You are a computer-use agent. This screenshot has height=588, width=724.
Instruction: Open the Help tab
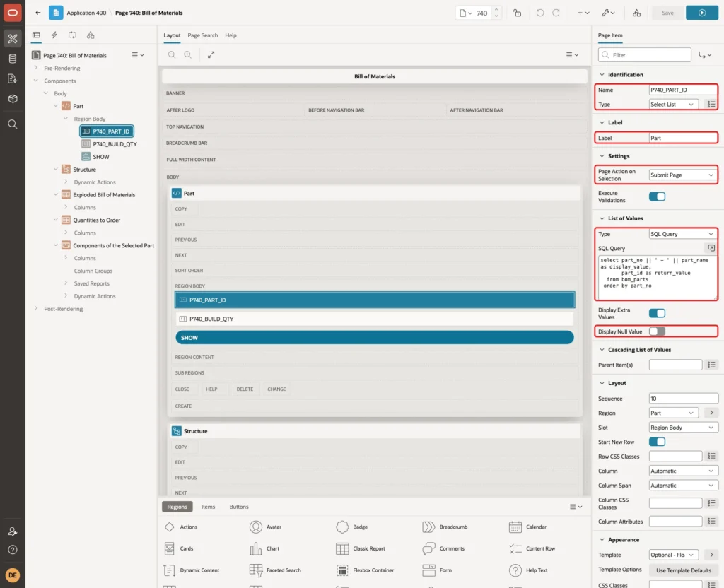tap(231, 35)
